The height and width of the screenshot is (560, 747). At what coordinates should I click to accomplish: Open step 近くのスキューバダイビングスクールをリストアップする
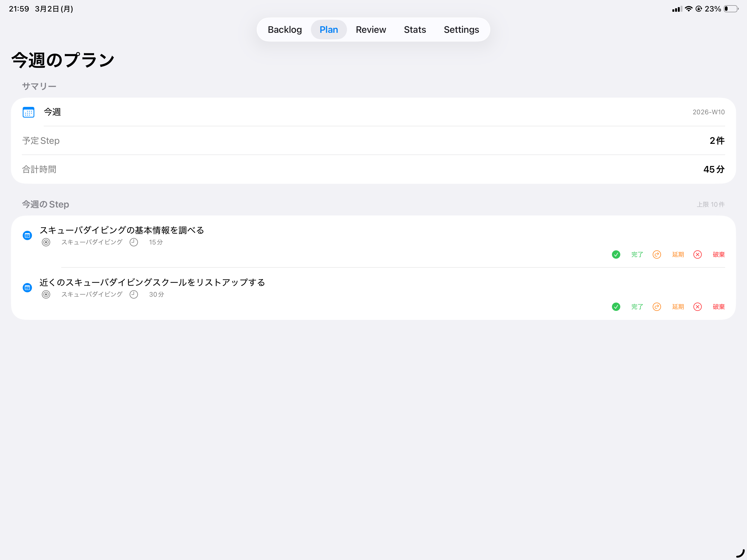[x=152, y=282]
